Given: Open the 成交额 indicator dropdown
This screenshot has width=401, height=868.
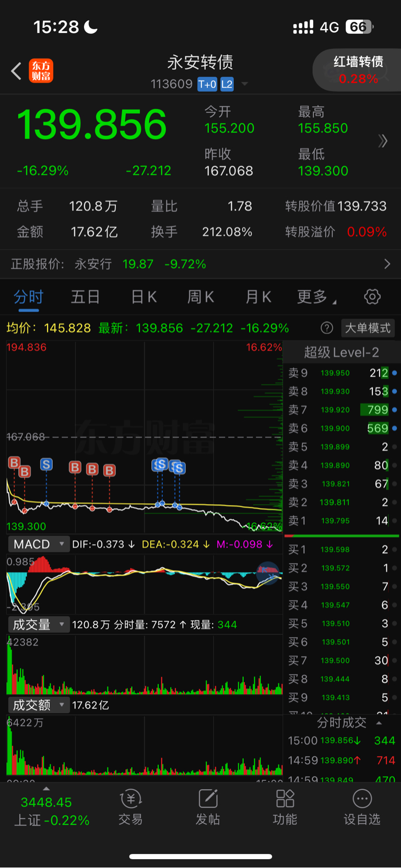Looking at the screenshot, I should [38, 705].
